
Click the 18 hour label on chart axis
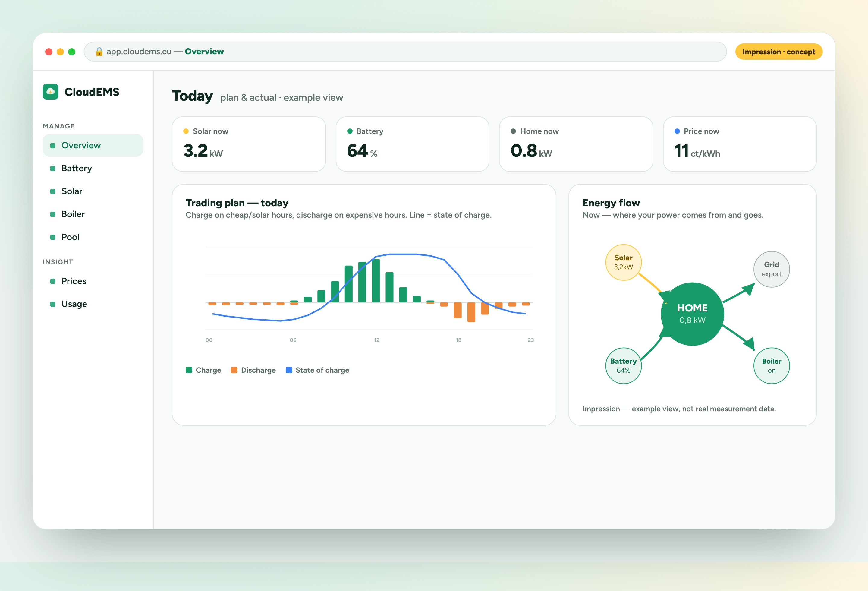click(458, 340)
